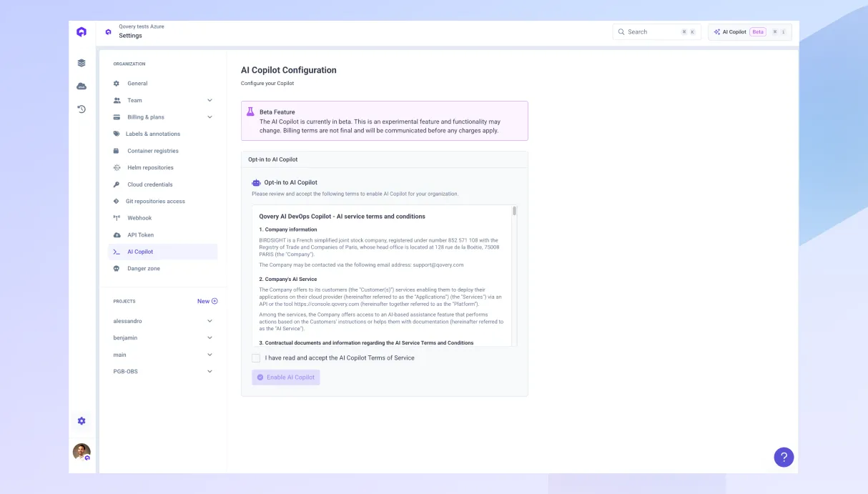Expand the Team submenu chevron
The height and width of the screenshot is (494, 868).
209,100
